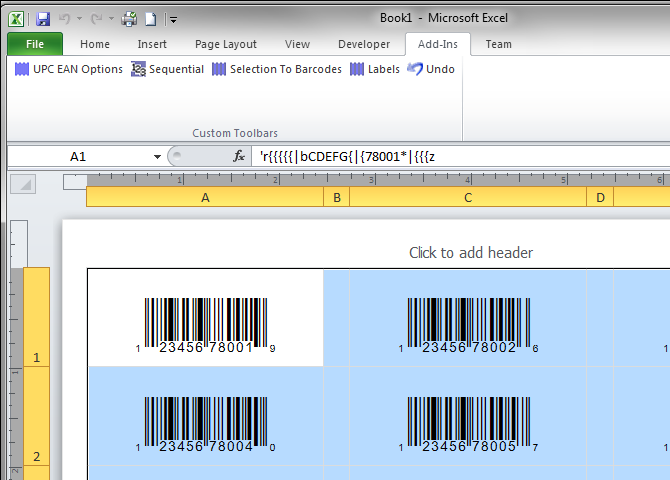Open the Developer ribbon tab
The width and height of the screenshot is (670, 480).
tap(364, 44)
